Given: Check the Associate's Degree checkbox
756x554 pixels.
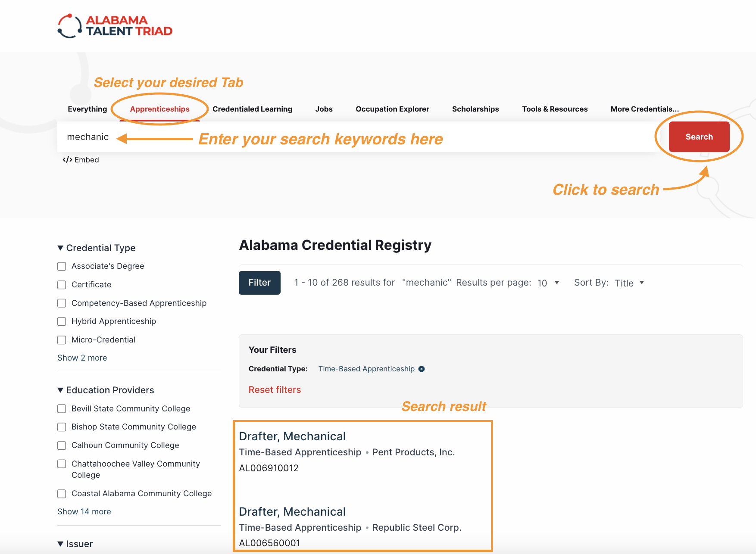Looking at the screenshot, I should (62, 266).
